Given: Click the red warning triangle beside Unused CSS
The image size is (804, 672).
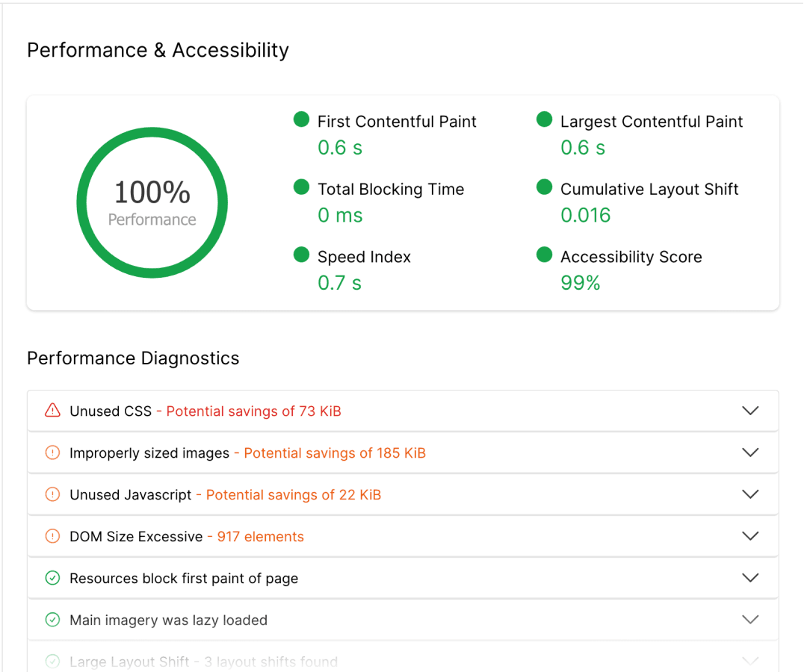Looking at the screenshot, I should 52,411.
